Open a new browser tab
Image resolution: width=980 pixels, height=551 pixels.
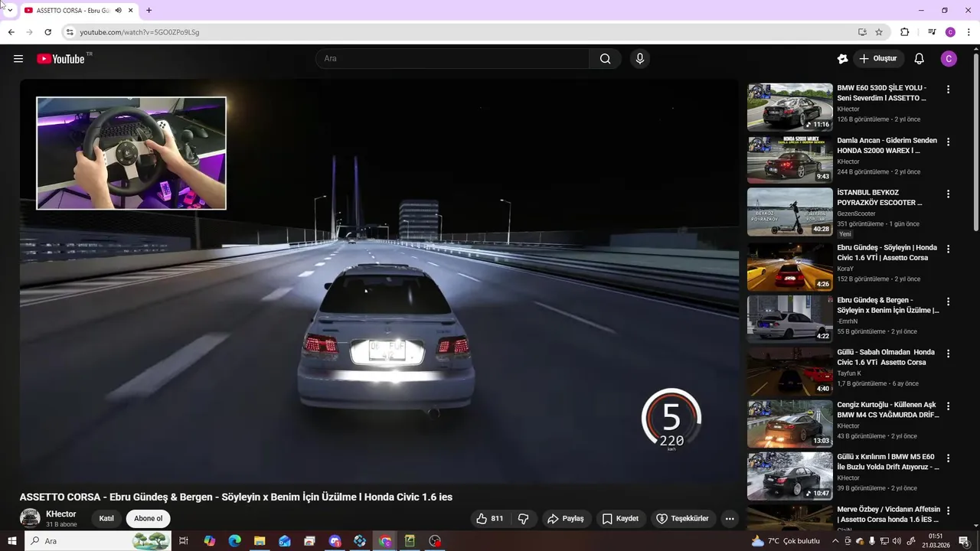(x=149, y=10)
